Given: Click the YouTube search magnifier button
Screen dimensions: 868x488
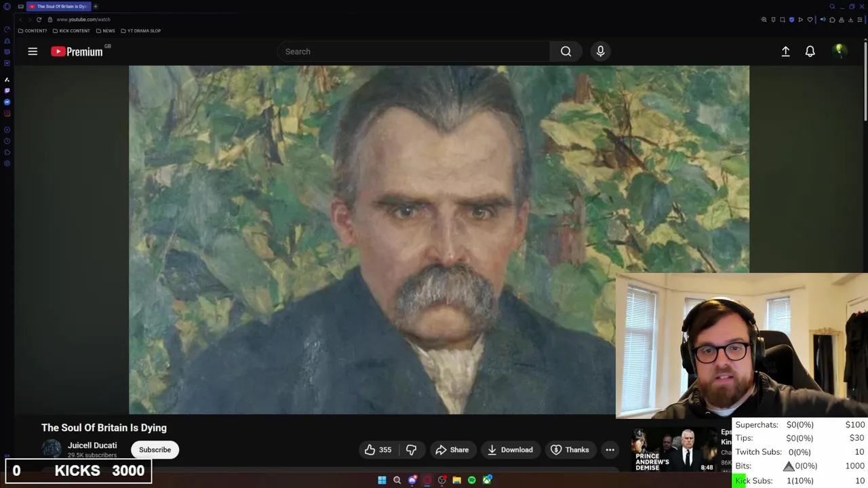Looking at the screenshot, I should [x=566, y=52].
